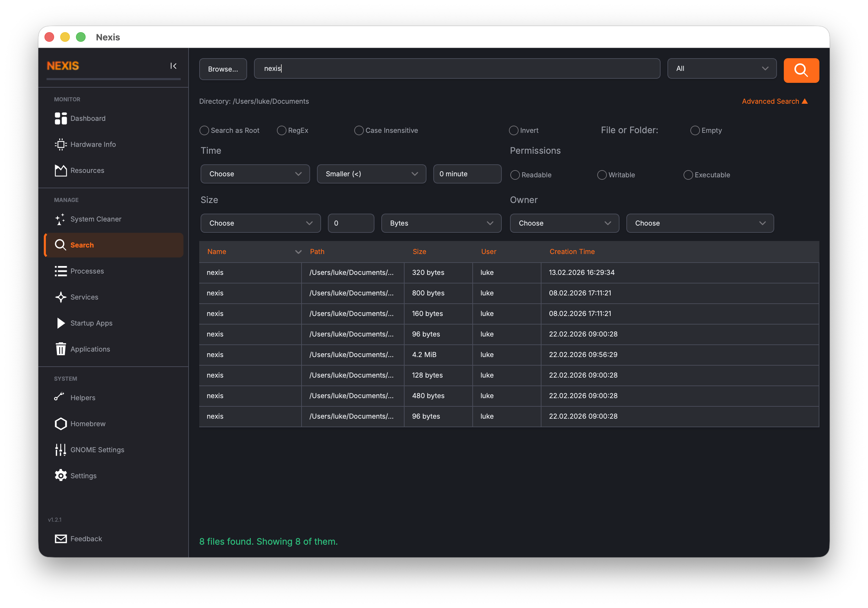This screenshot has height=608, width=868.
Task: Select Hardware Info in the sidebar
Action: coord(93,144)
